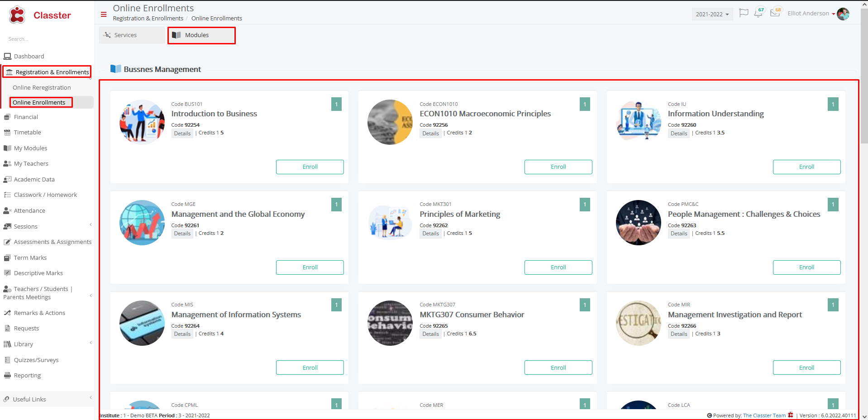Click People Management course thumbnail image
Screen dimensions: 868x420
click(x=639, y=223)
